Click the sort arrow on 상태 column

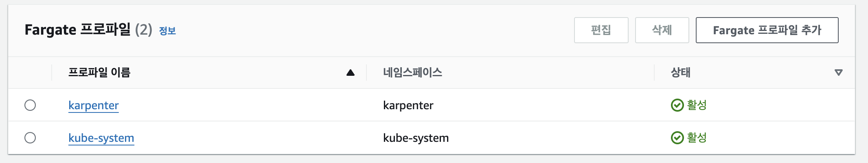pos(838,73)
